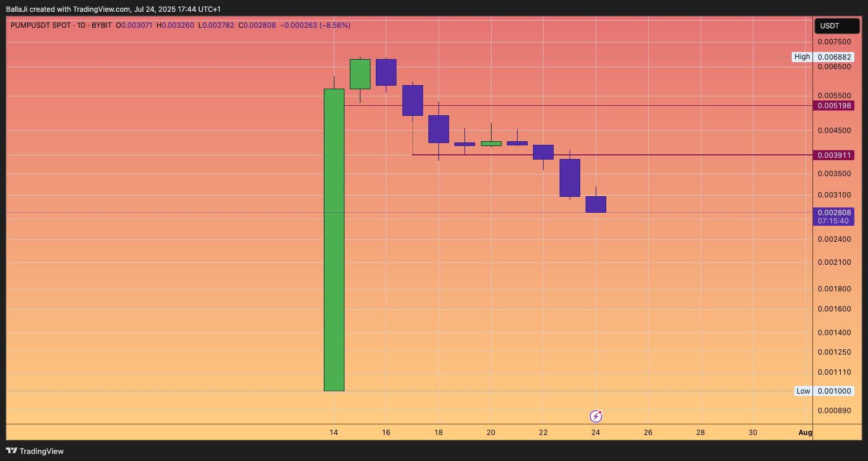Click the date label 16 on the time axis
This screenshot has width=868, height=461.
pos(386,433)
